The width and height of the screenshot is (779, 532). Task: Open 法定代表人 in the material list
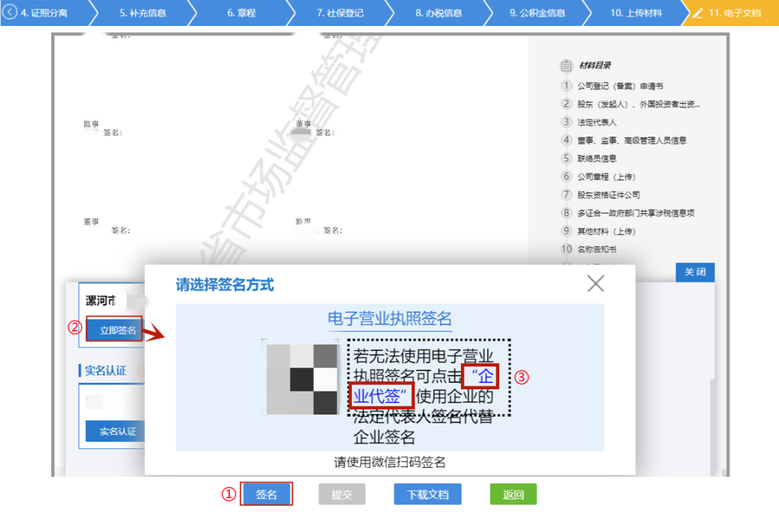(597, 123)
